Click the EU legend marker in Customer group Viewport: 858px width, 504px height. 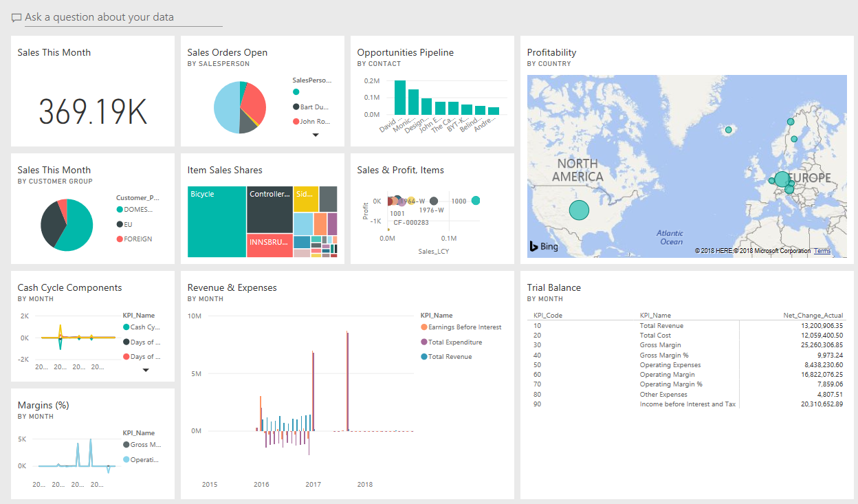pyautogui.click(x=120, y=224)
